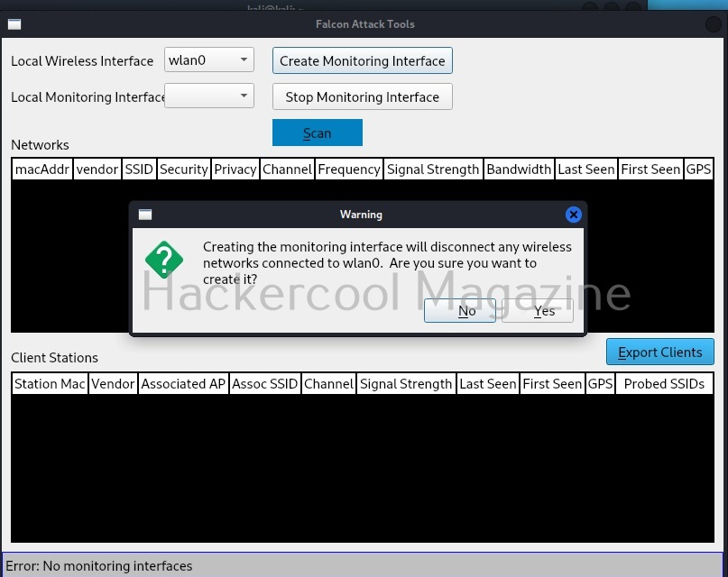Screen dimensions: 728x577
Task: Click Stop Monitoring Interface button
Action: 362,96
